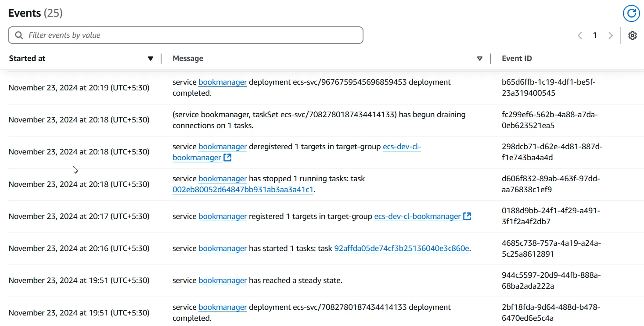Open started task 92affda05de74cf3b25136040e3c860e link
Viewport: 644px width, 326px height.
pyautogui.click(x=401, y=248)
